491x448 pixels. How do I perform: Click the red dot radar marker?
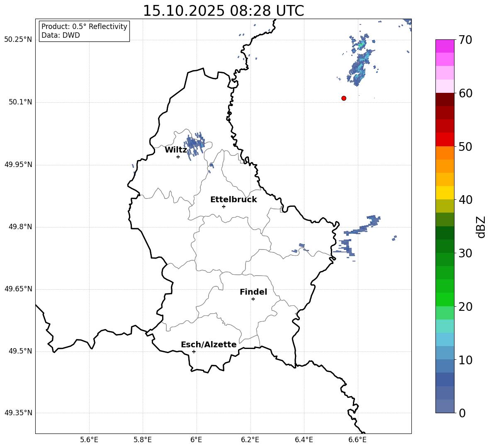(344, 98)
